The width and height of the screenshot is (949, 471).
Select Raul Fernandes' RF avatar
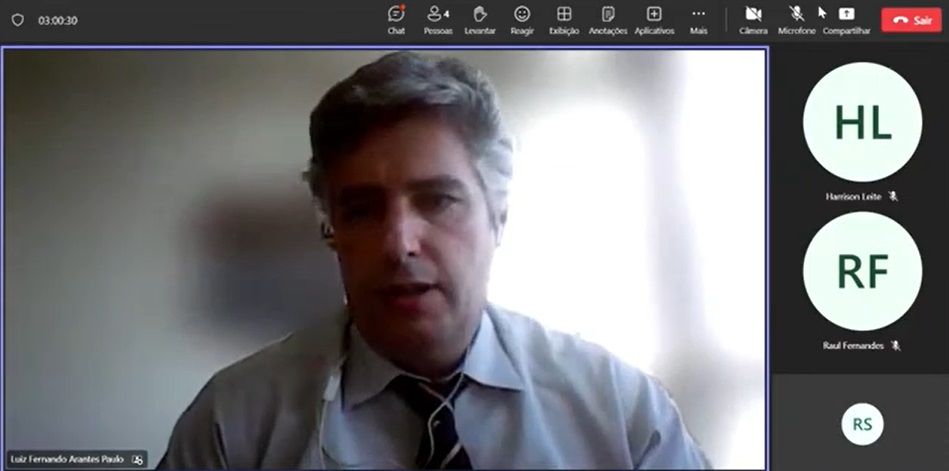click(862, 271)
